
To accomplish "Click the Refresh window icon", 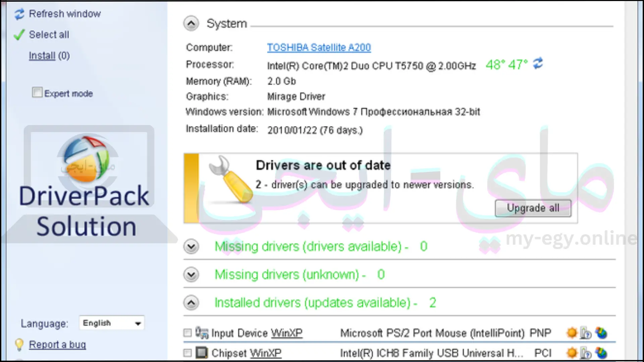I will pyautogui.click(x=19, y=14).
